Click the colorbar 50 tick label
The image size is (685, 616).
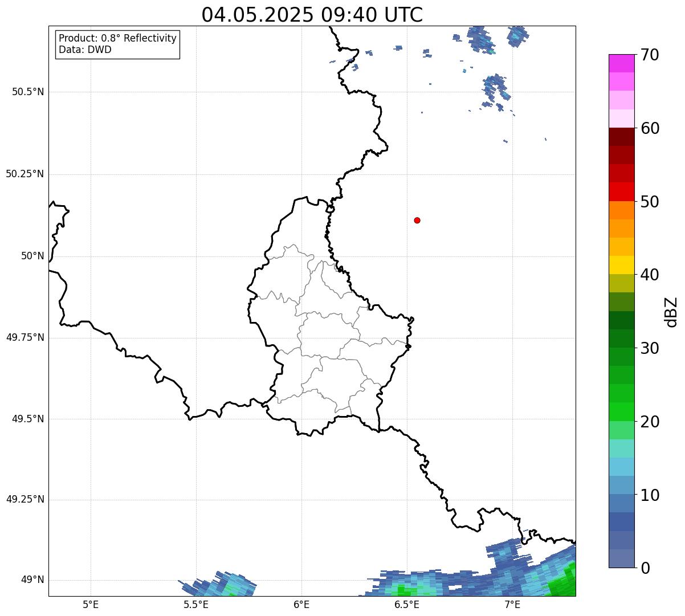(650, 202)
